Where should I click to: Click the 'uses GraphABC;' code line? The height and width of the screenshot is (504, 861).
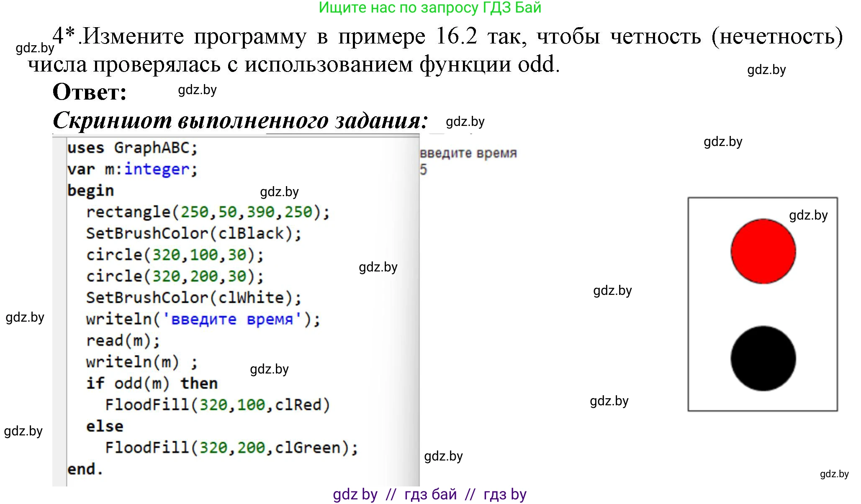tap(132, 148)
